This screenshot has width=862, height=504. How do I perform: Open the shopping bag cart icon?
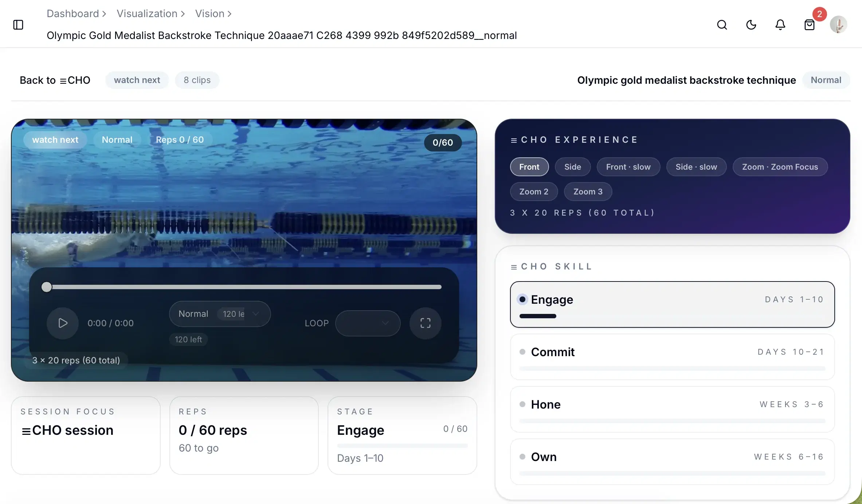click(810, 25)
